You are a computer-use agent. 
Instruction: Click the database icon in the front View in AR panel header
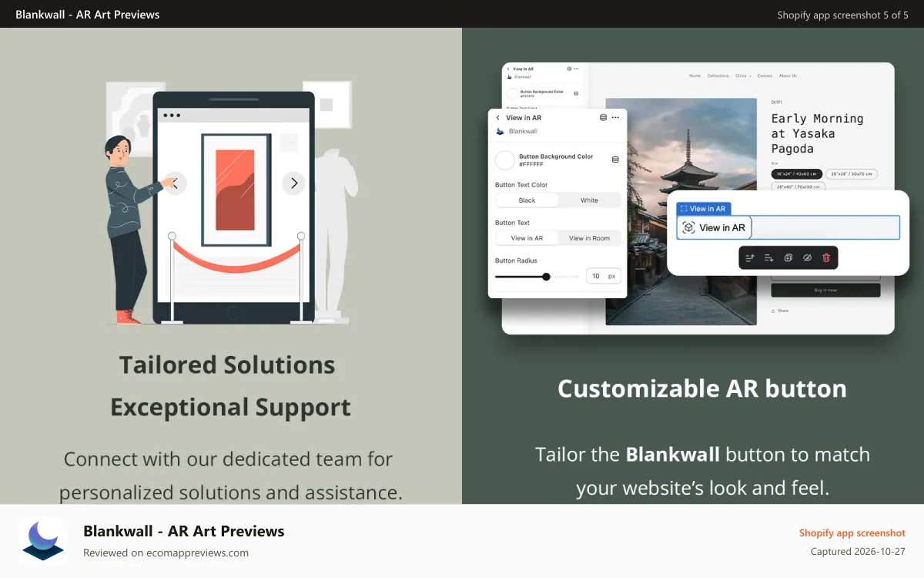tap(603, 118)
